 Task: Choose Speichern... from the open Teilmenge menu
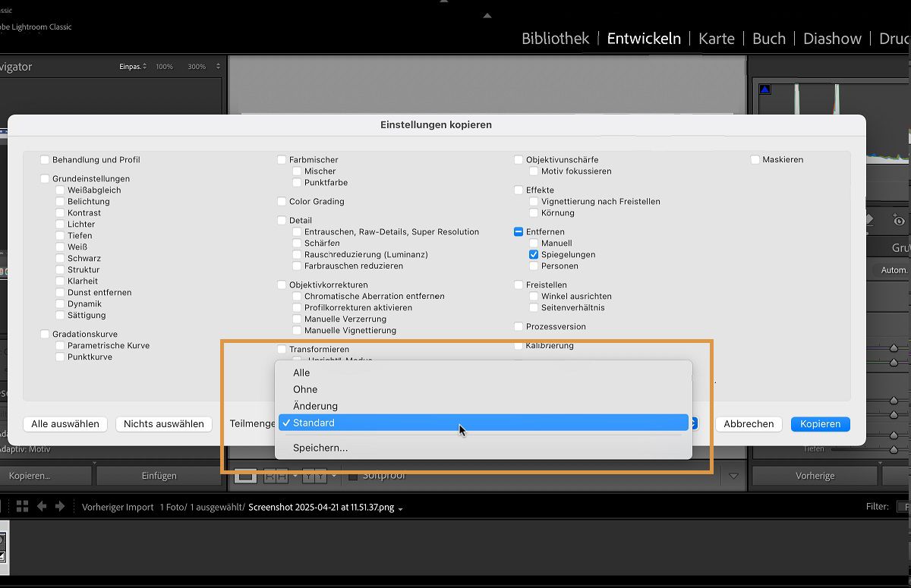coord(320,448)
